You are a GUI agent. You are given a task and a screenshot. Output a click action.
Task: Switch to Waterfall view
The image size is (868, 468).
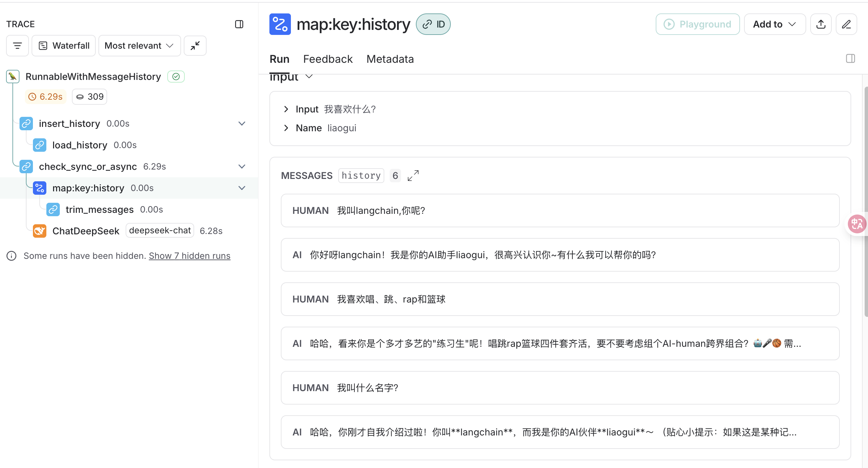coord(64,45)
